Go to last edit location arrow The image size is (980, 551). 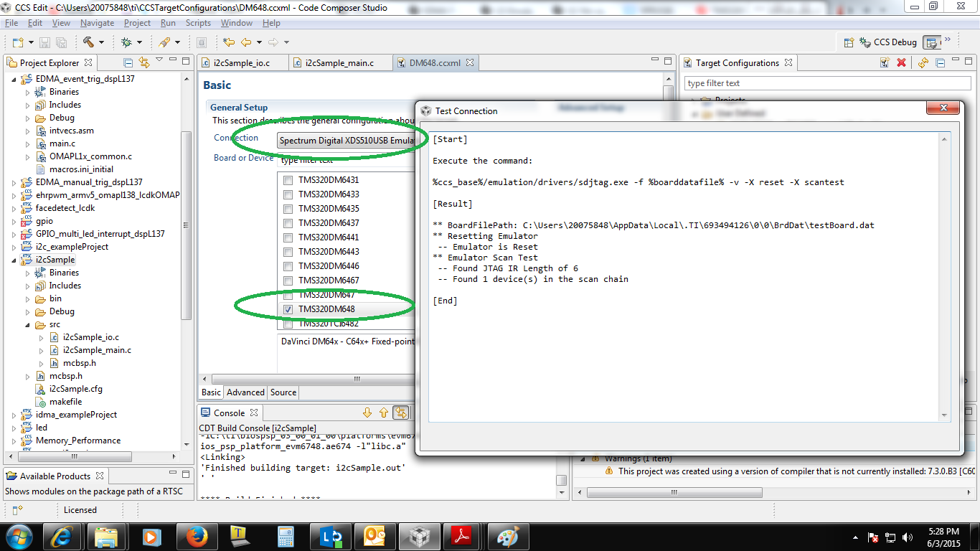tap(229, 42)
